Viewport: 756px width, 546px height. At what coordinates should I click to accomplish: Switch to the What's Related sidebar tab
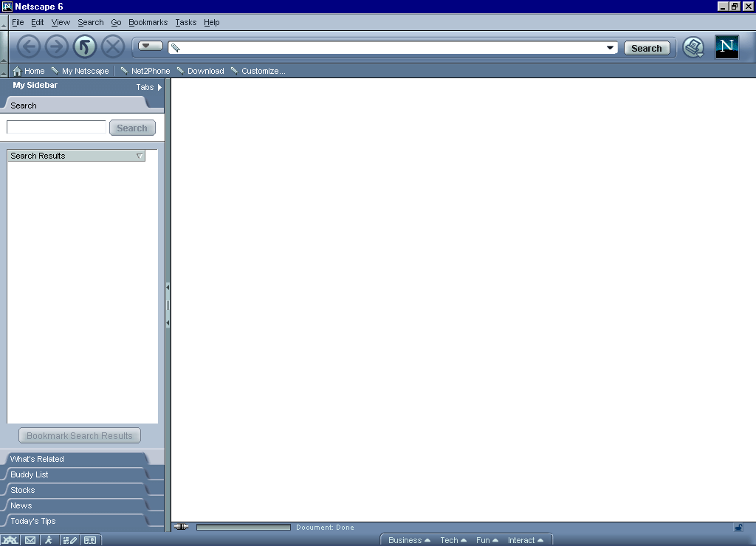(x=37, y=459)
